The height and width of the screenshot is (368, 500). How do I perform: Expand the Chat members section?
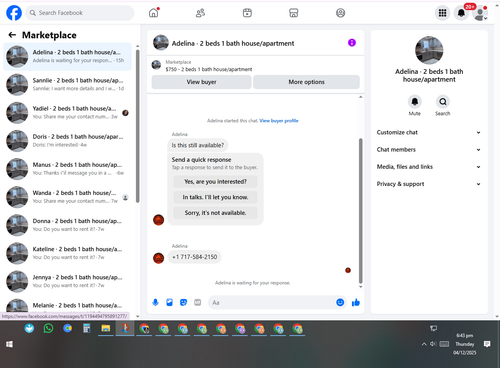(429, 150)
